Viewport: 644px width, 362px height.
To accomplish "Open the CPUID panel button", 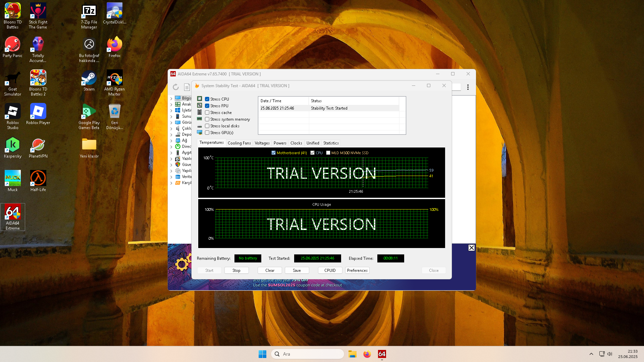I will (x=330, y=270).
